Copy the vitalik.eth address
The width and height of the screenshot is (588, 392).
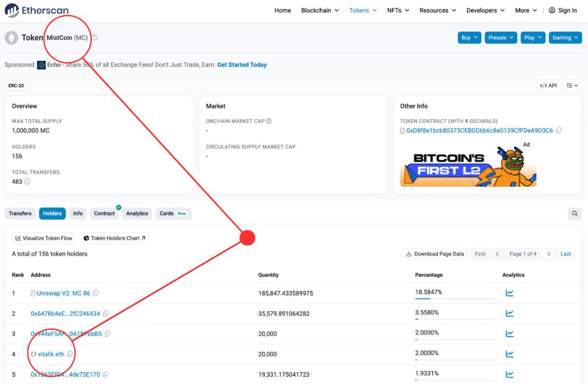point(70,354)
